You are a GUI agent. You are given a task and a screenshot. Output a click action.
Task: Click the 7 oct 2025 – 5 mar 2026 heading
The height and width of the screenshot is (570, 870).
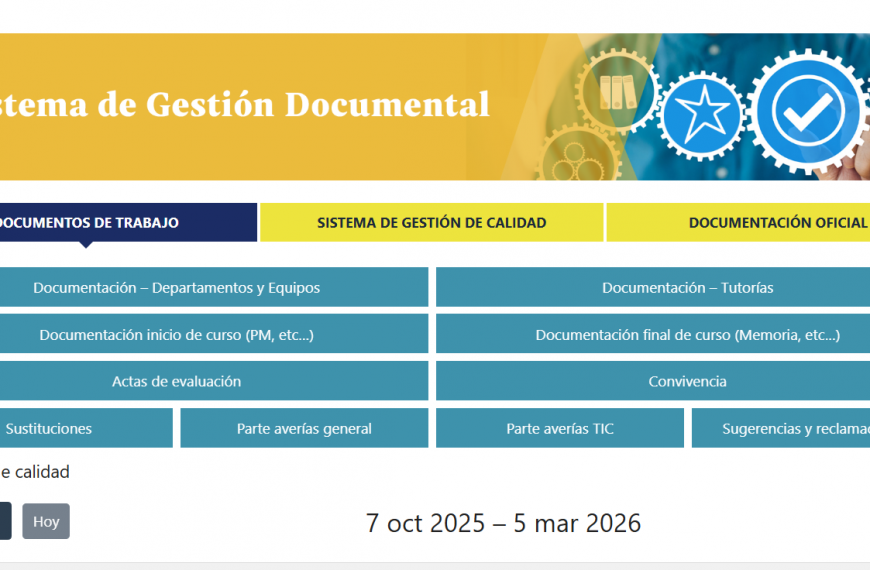[503, 523]
